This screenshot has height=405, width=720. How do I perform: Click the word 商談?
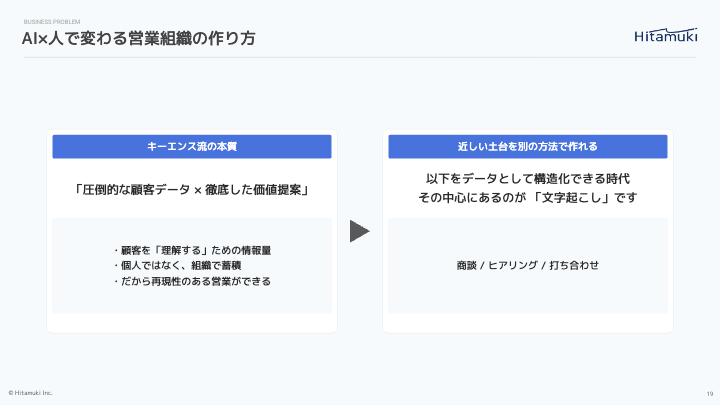click(466, 265)
